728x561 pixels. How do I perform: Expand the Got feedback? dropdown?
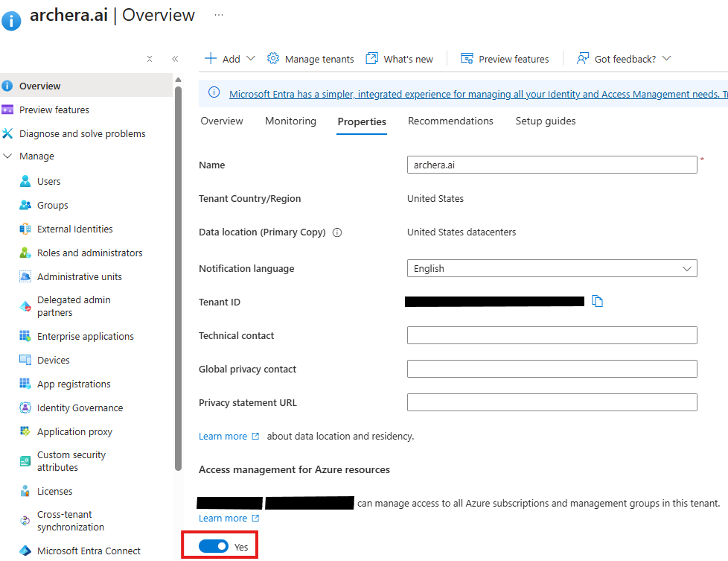[x=665, y=59]
